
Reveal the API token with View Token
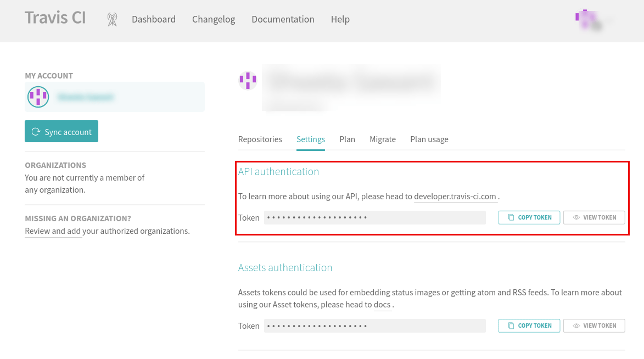(x=594, y=217)
